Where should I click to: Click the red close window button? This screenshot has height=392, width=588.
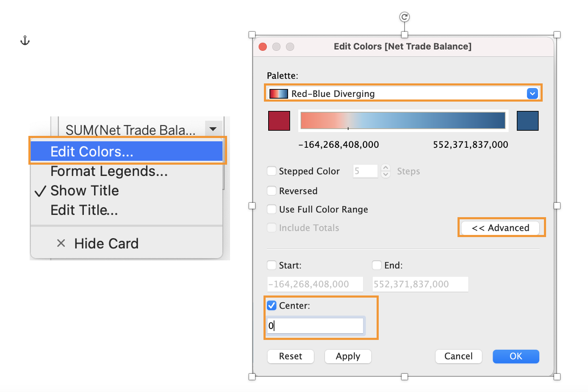click(x=263, y=47)
